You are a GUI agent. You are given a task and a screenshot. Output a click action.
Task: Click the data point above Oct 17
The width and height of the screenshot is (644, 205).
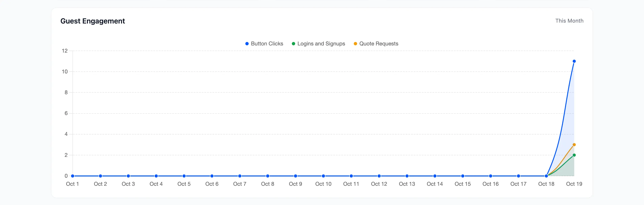(519, 176)
